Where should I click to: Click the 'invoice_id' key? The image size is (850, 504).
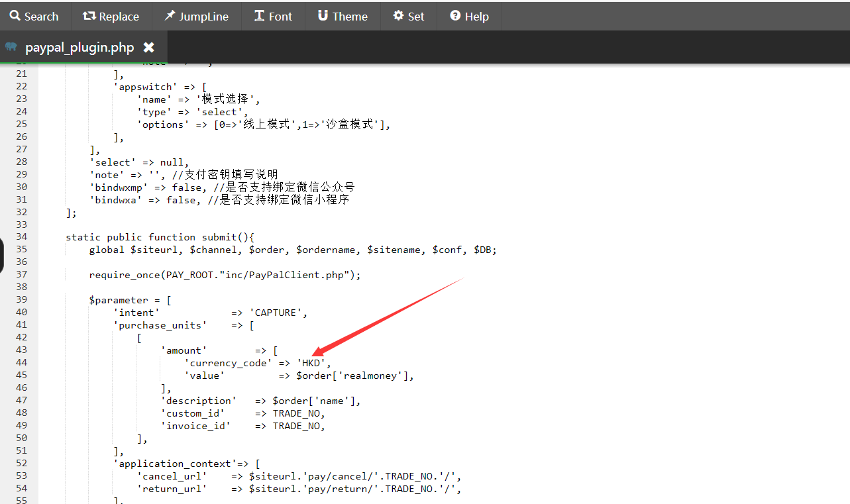pos(195,426)
